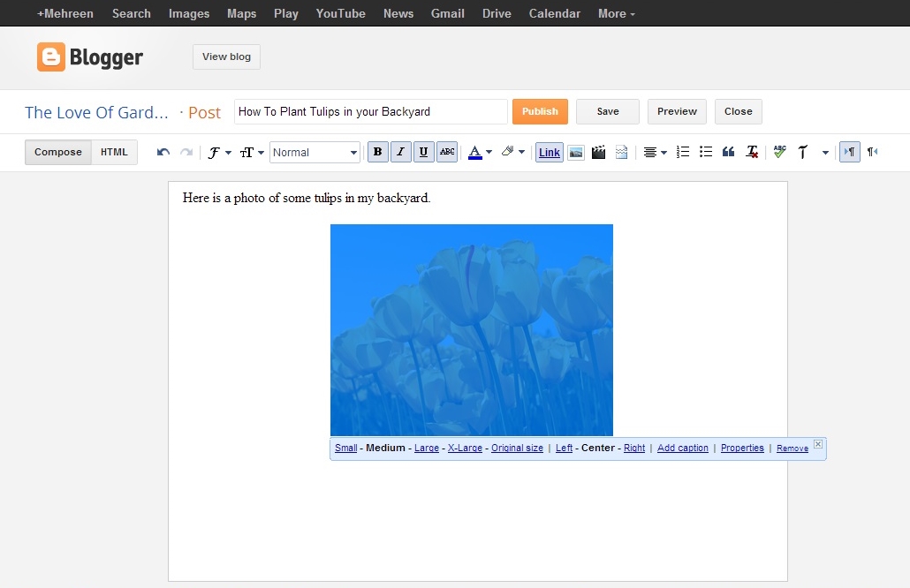The width and height of the screenshot is (910, 588).
Task: Switch to the HTML editing tab
Action: 114,152
